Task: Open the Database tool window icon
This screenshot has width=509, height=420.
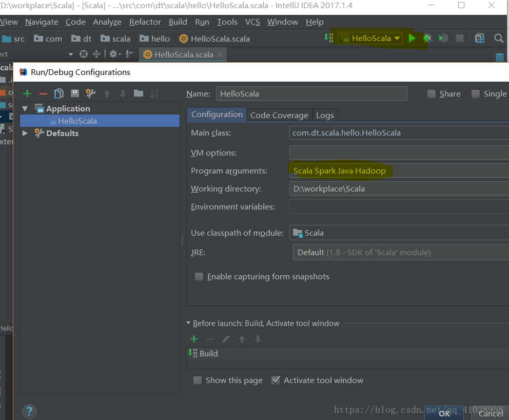Action: (x=500, y=58)
